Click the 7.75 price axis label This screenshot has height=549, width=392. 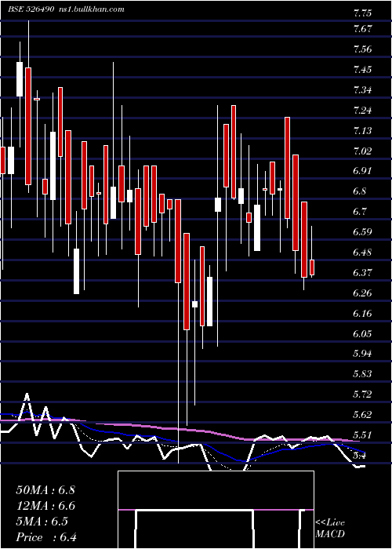362,13
